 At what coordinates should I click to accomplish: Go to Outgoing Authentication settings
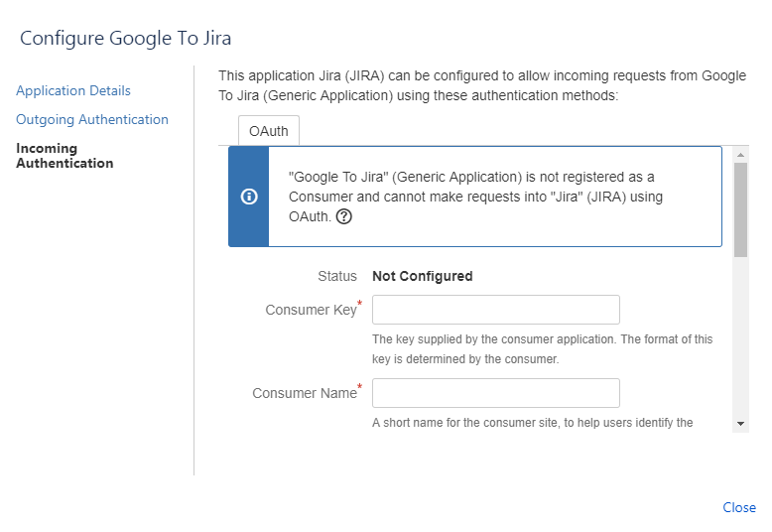(x=92, y=120)
